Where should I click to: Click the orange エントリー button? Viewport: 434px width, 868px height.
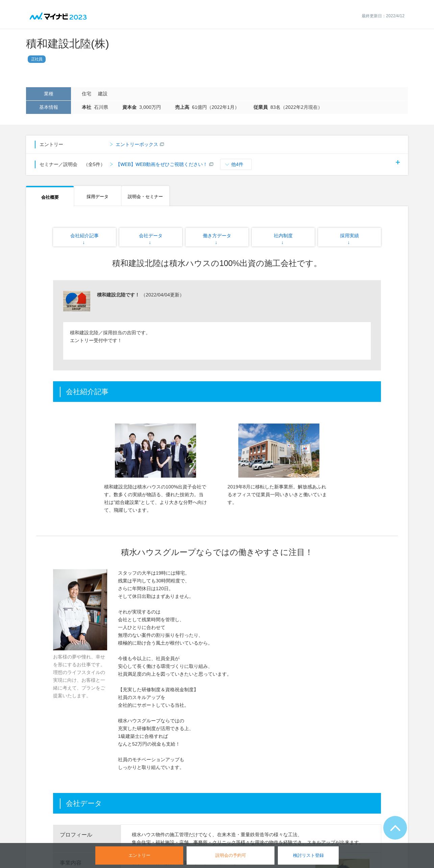coord(139,855)
